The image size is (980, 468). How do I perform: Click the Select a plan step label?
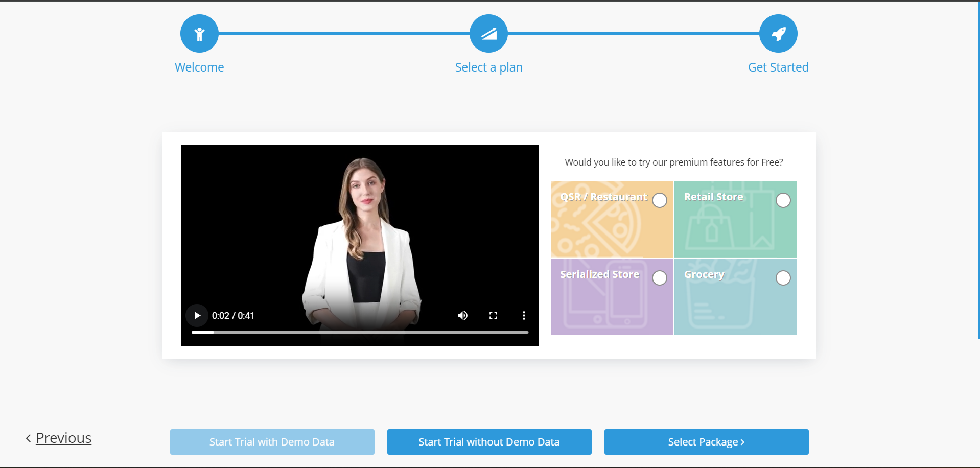(488, 67)
